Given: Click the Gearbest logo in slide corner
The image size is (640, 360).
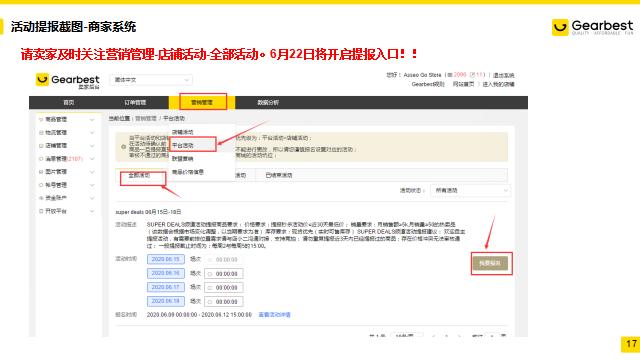Looking at the screenshot, I should pyautogui.click(x=593, y=27).
